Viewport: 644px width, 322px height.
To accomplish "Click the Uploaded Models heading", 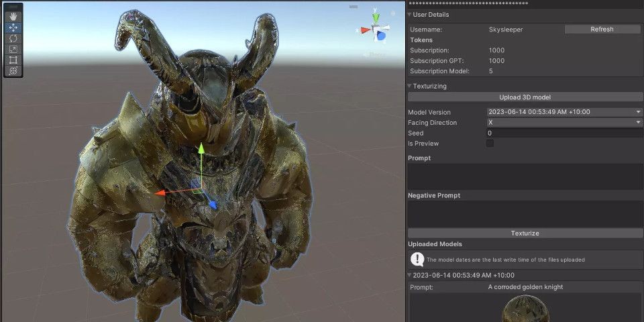I will (x=435, y=244).
